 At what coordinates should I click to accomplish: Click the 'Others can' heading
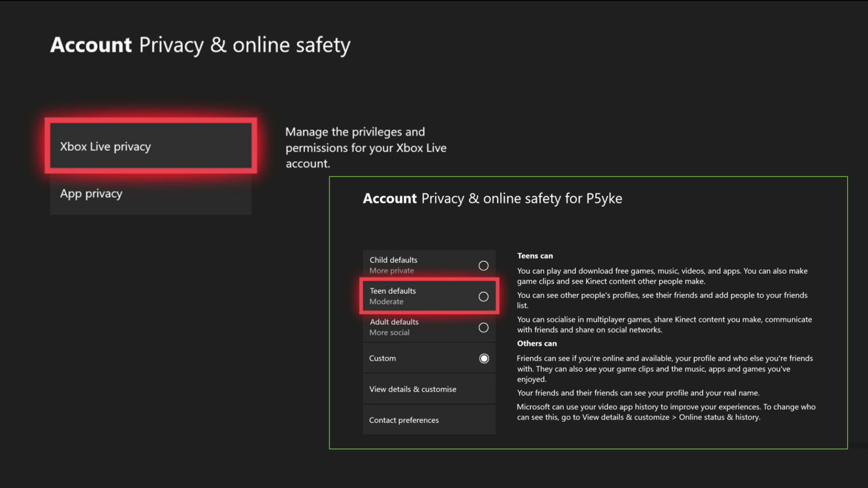pos(537,343)
